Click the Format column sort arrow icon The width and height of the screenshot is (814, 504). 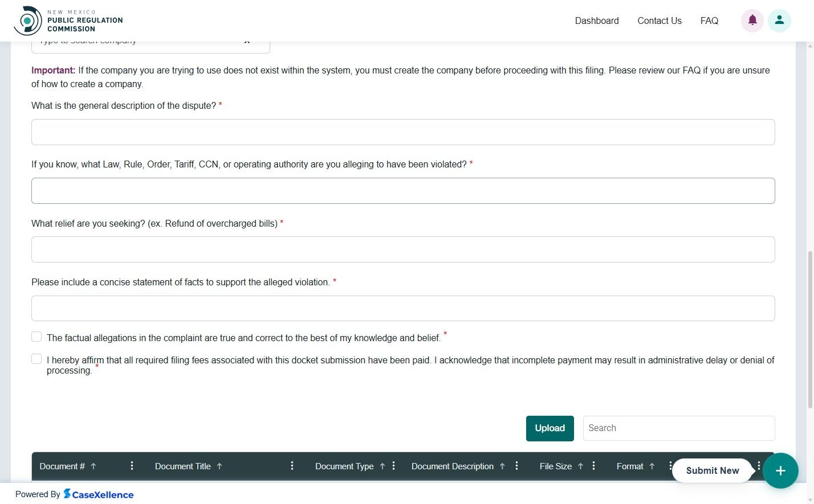(x=653, y=466)
